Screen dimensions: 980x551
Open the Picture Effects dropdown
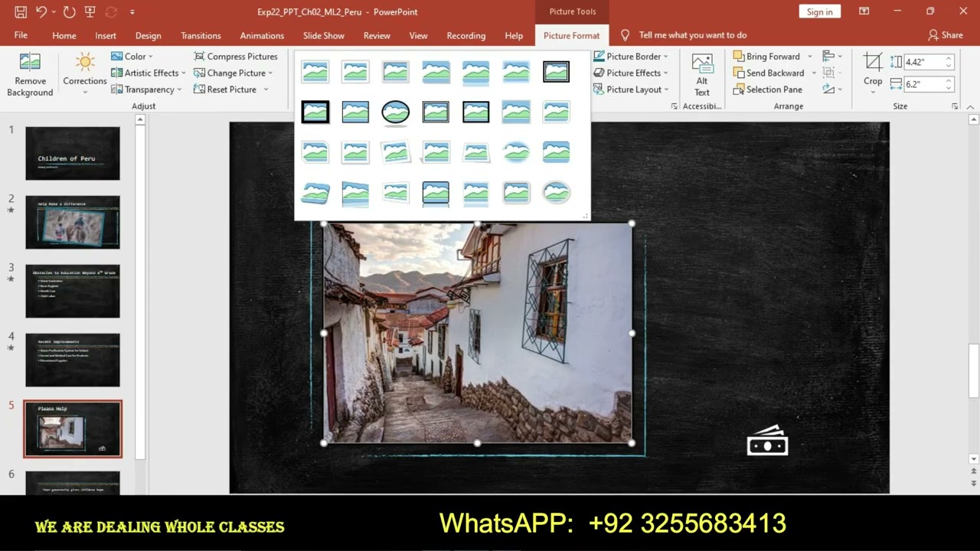(x=631, y=73)
